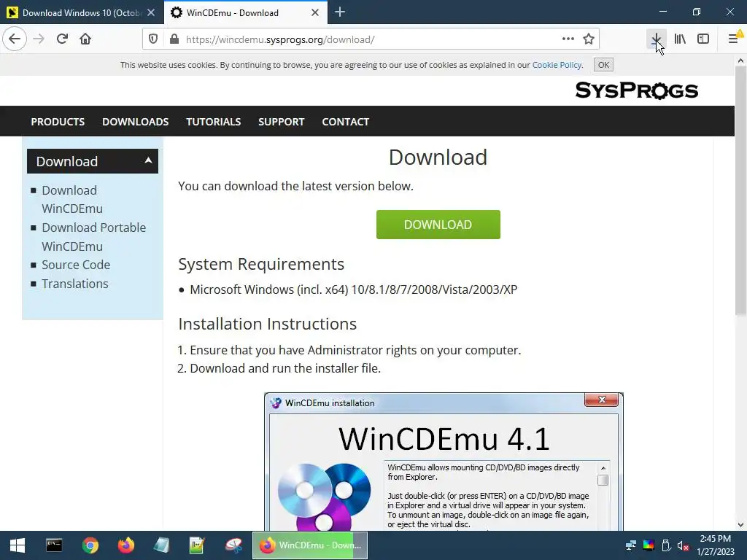The height and width of the screenshot is (560, 747).
Task: Toggle the sidebar view icon
Action: (x=703, y=39)
